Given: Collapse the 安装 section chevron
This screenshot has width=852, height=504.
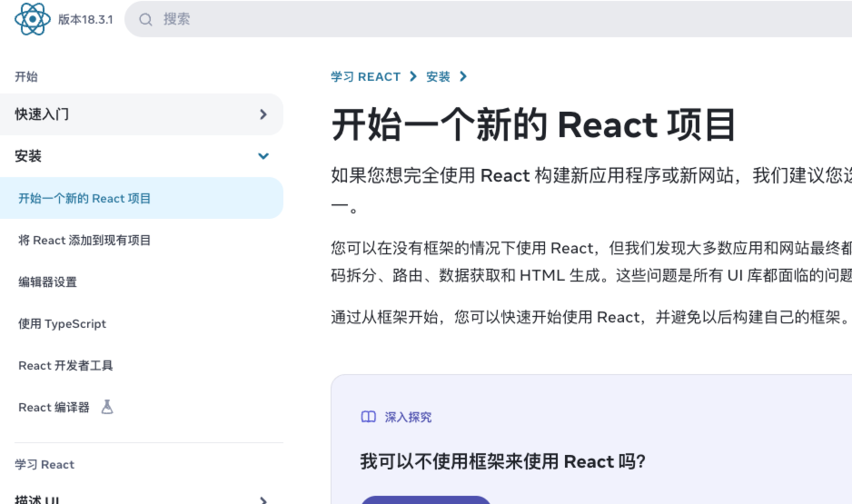Looking at the screenshot, I should point(263,156).
